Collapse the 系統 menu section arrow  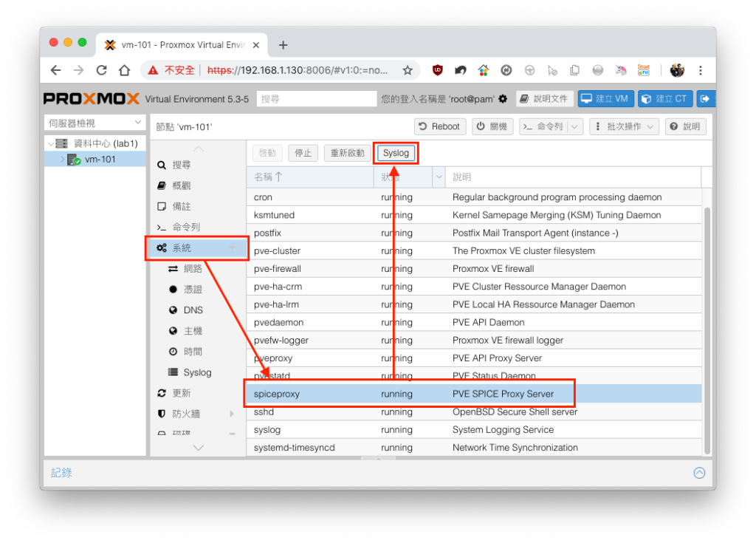coord(233,247)
